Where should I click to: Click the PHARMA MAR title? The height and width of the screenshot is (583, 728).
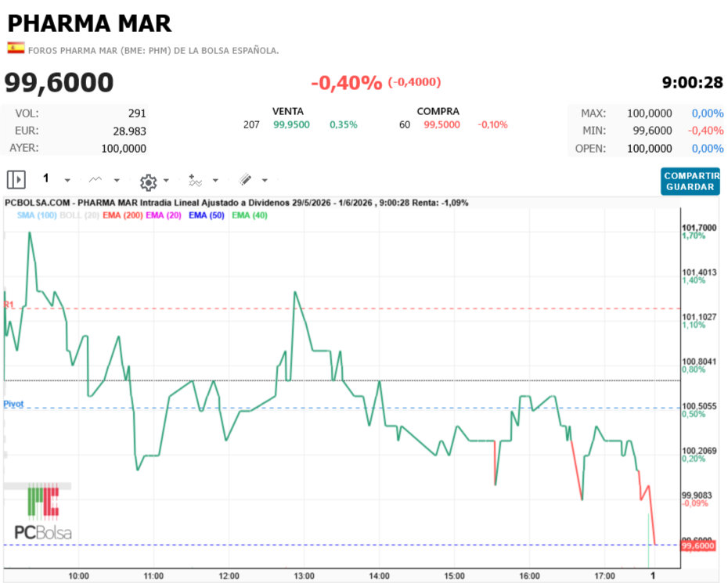click(x=89, y=23)
